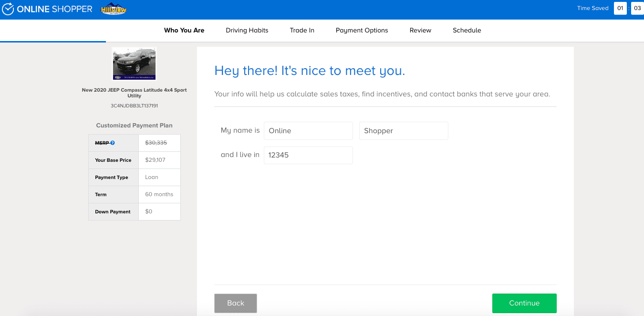Click the Time Saved seconds box
Image resolution: width=644 pixels, height=316 pixels.
pyautogui.click(x=637, y=9)
